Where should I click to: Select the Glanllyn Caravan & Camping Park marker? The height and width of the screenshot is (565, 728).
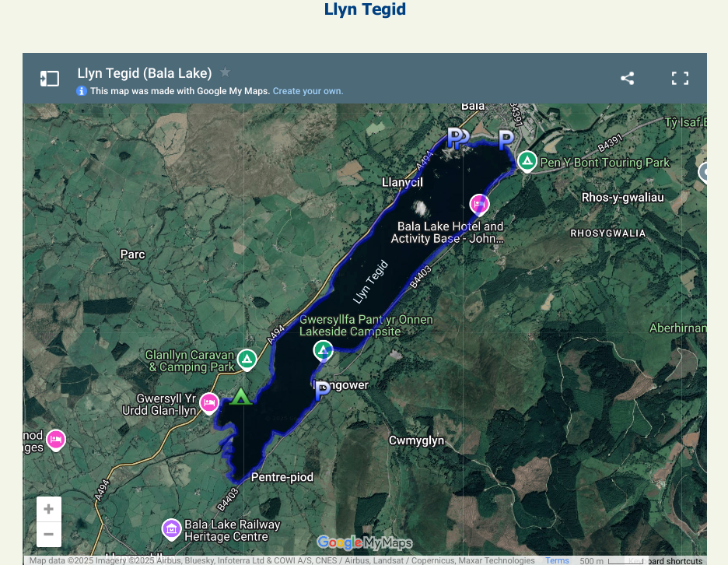coord(247,359)
